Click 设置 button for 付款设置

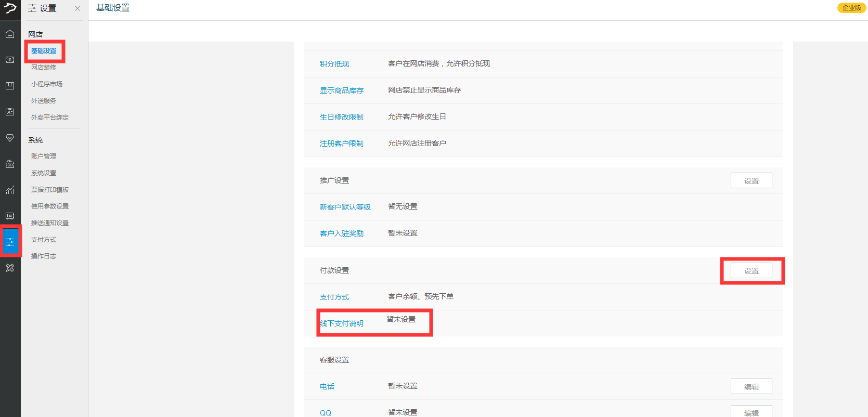pos(751,271)
